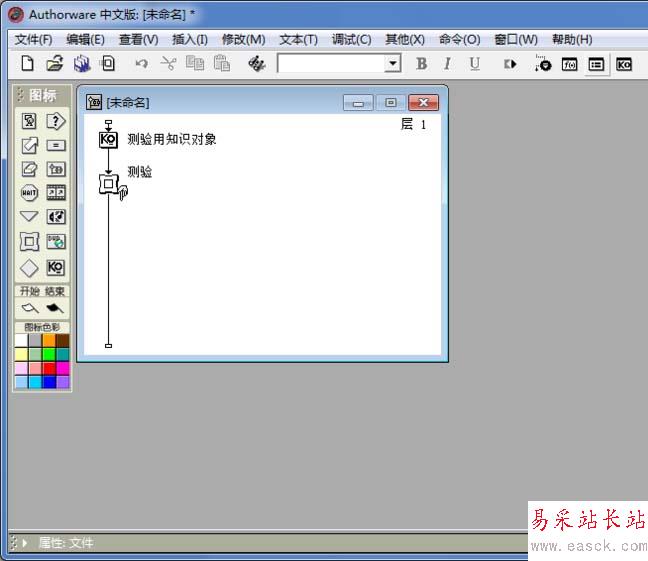Screen dimensions: 648x561
Task: Click the black stop flag
Action: coord(55,308)
